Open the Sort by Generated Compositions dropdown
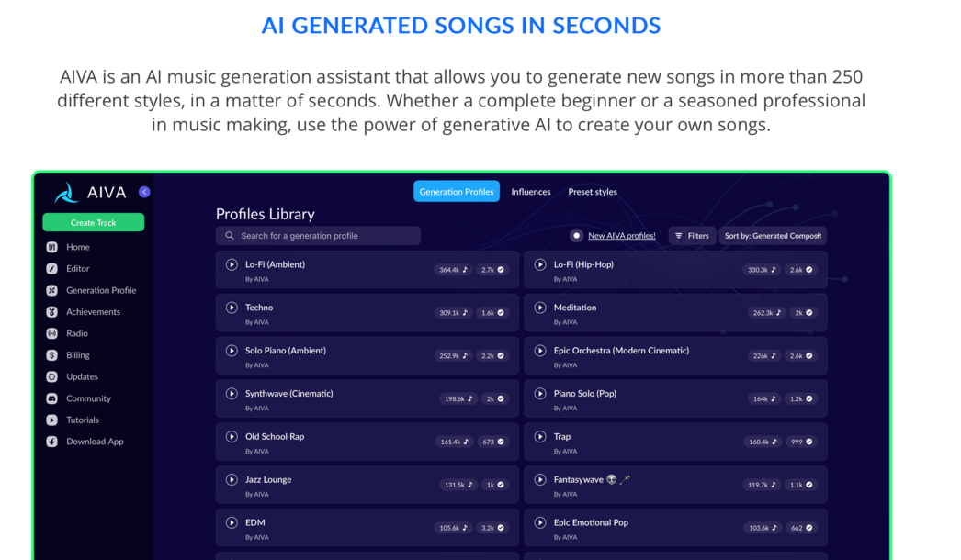961x560 pixels. click(773, 235)
